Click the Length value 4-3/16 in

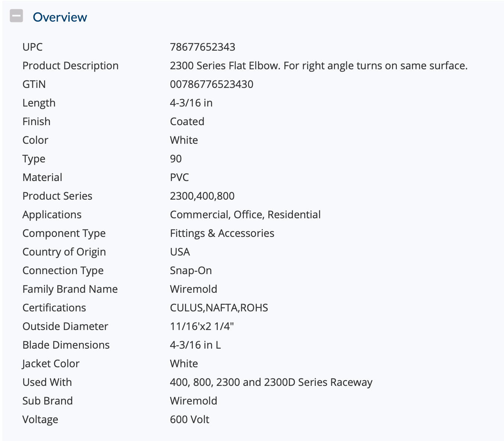(x=191, y=103)
